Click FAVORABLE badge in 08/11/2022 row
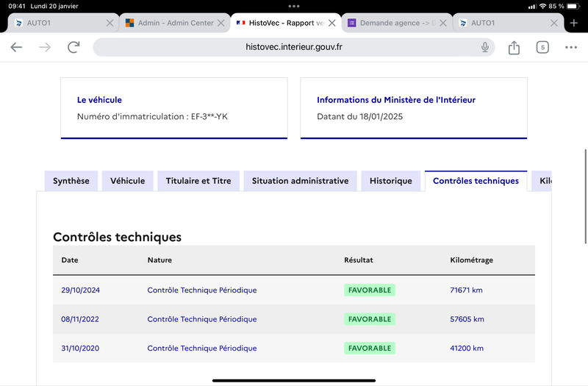Image resolution: width=588 pixels, height=386 pixels. click(x=370, y=319)
